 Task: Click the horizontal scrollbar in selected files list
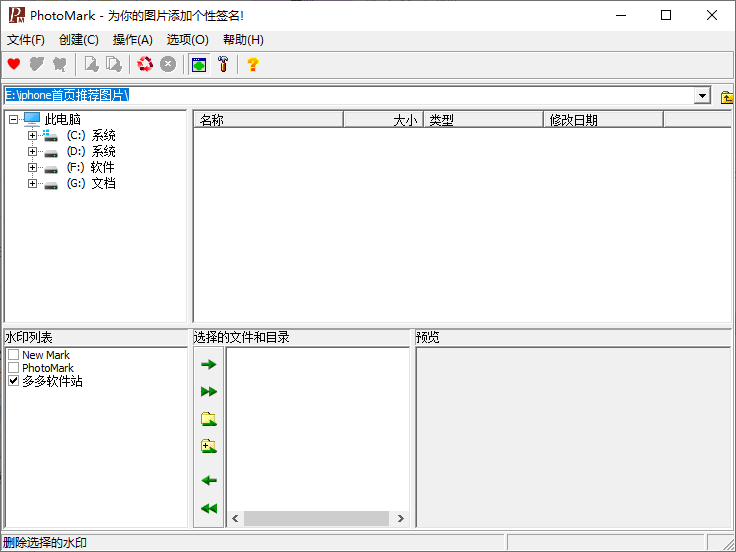pos(316,519)
